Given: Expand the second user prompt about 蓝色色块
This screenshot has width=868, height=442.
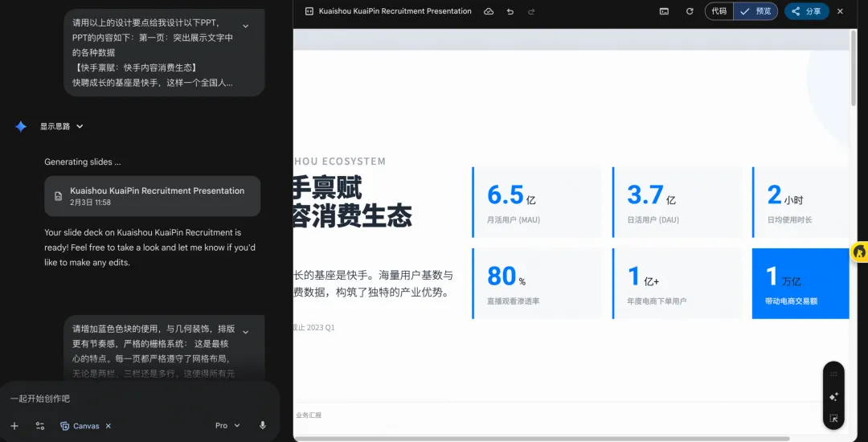Looking at the screenshot, I should tap(246, 332).
